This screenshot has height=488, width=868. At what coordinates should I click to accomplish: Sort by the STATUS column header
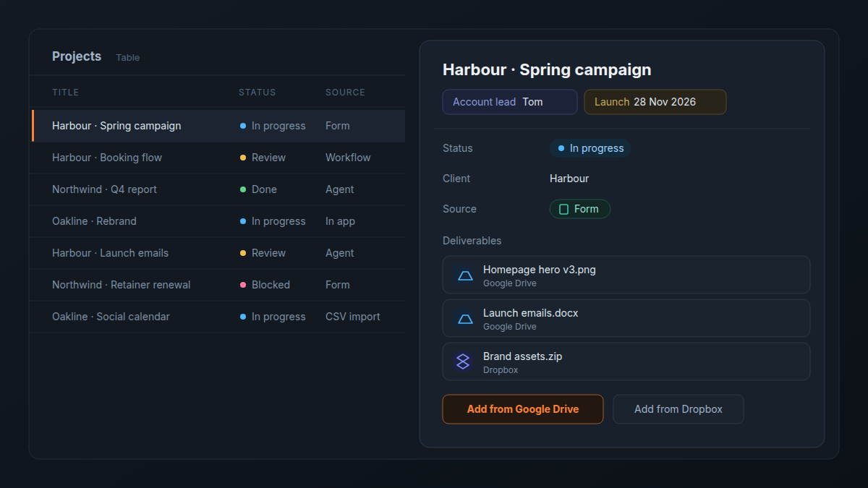tap(258, 93)
